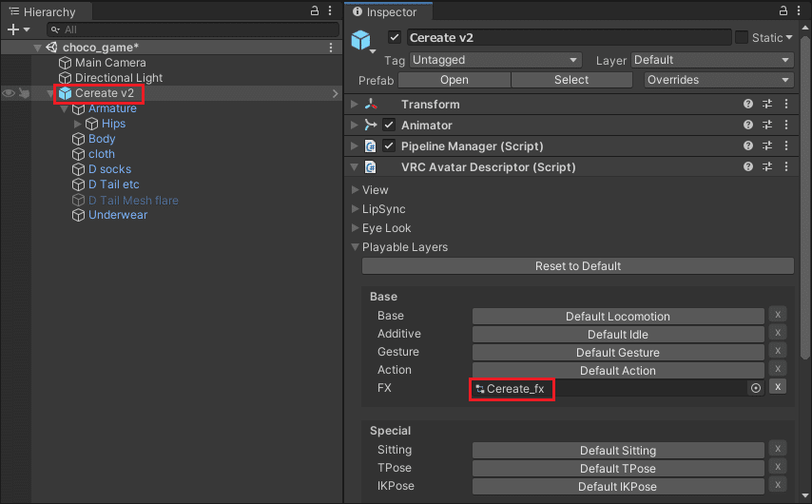Open Cereate v2 prefab contents arrow
The image size is (812, 504).
pyautogui.click(x=335, y=93)
